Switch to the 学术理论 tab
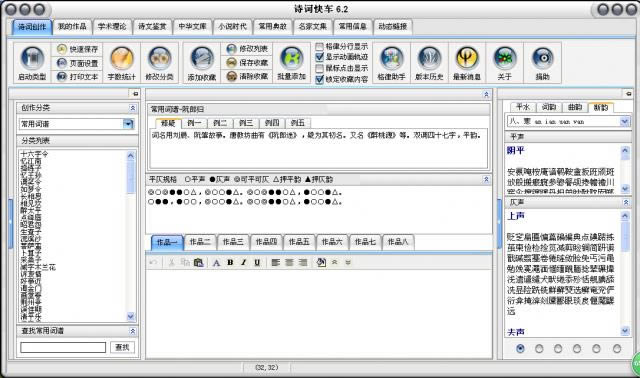The width and height of the screenshot is (640, 378). tap(112, 27)
